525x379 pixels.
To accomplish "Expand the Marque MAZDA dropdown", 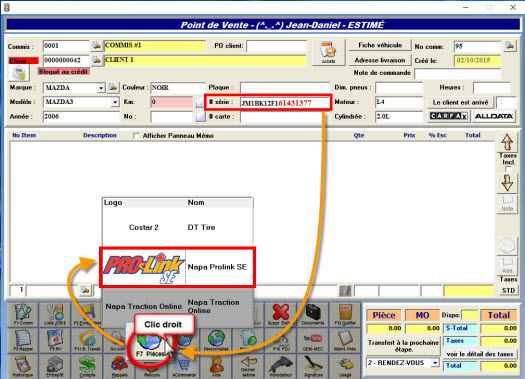I will [x=101, y=88].
